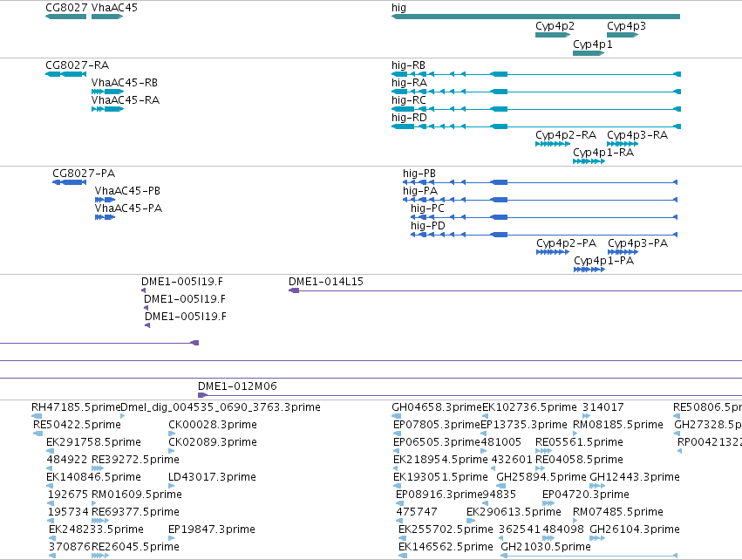This screenshot has width=742, height=560.
Task: Select EST Dmel_dig_004535_0690_3763.3prime
Action: [x=123, y=416]
